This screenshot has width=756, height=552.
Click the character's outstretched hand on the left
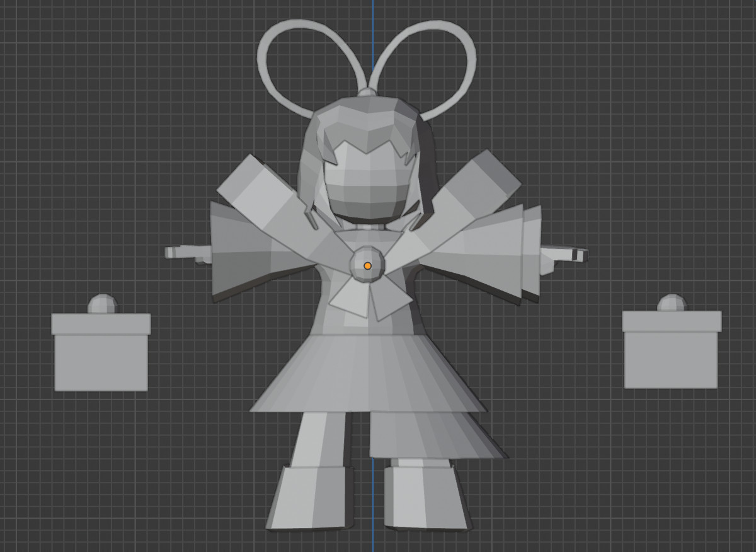[188, 253]
